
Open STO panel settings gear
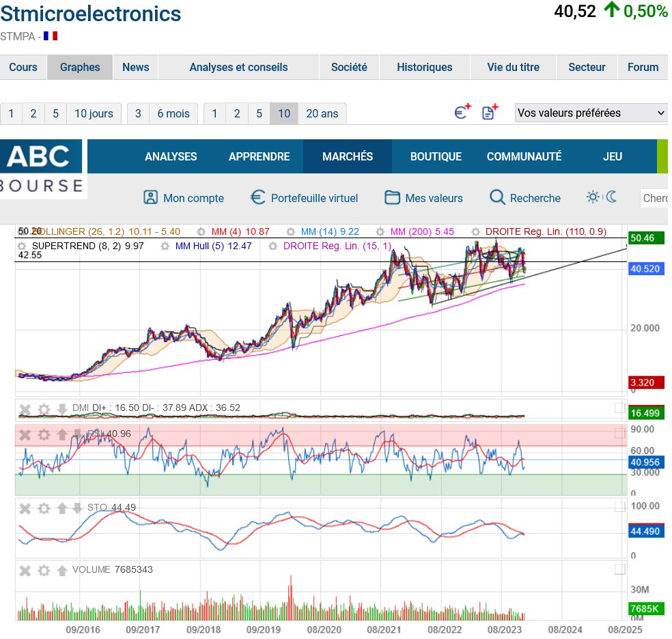pyautogui.click(x=44, y=509)
